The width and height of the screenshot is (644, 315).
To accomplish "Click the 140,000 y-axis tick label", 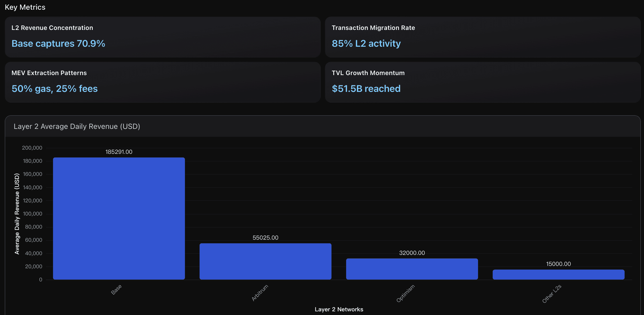I will (33, 188).
